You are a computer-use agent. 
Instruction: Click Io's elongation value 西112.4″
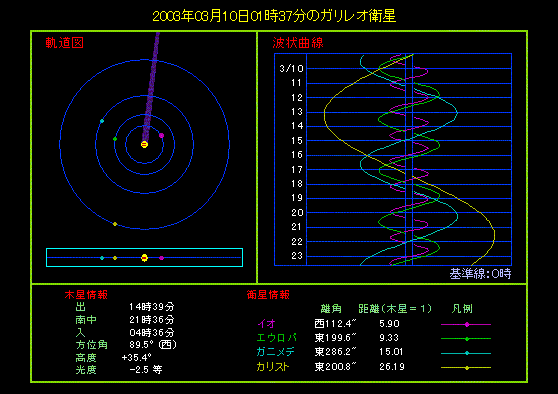tap(336, 324)
